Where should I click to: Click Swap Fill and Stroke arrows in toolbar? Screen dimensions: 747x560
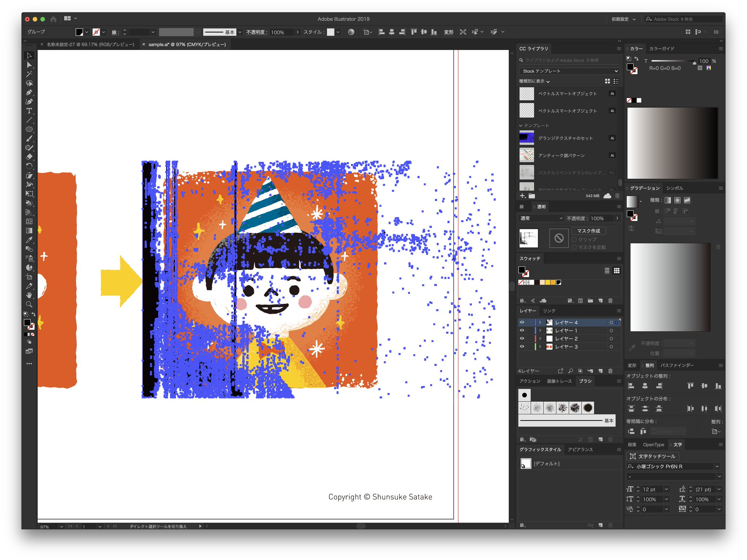point(34,314)
